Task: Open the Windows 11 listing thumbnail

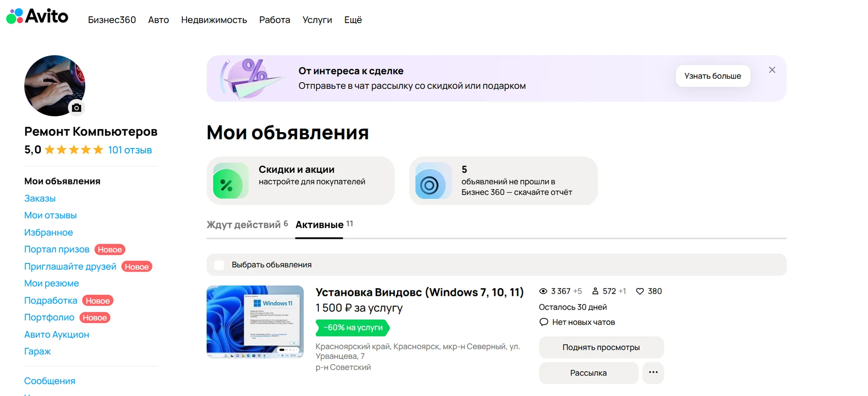Action: (x=255, y=322)
